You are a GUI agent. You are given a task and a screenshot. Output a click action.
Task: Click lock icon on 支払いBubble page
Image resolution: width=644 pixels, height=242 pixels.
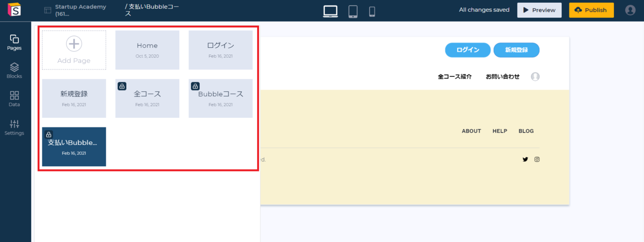49,134
